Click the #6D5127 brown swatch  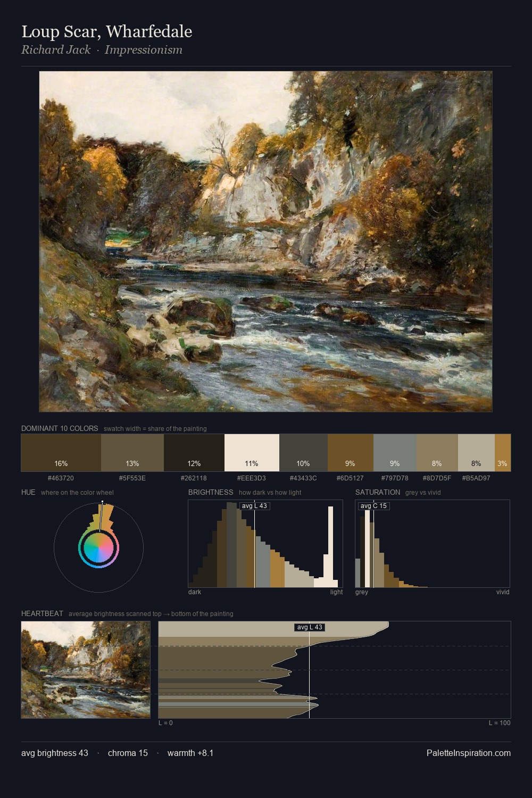click(x=351, y=453)
